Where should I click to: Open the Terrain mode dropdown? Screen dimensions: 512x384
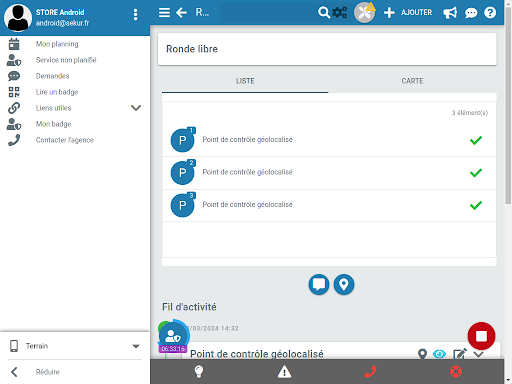(75, 346)
